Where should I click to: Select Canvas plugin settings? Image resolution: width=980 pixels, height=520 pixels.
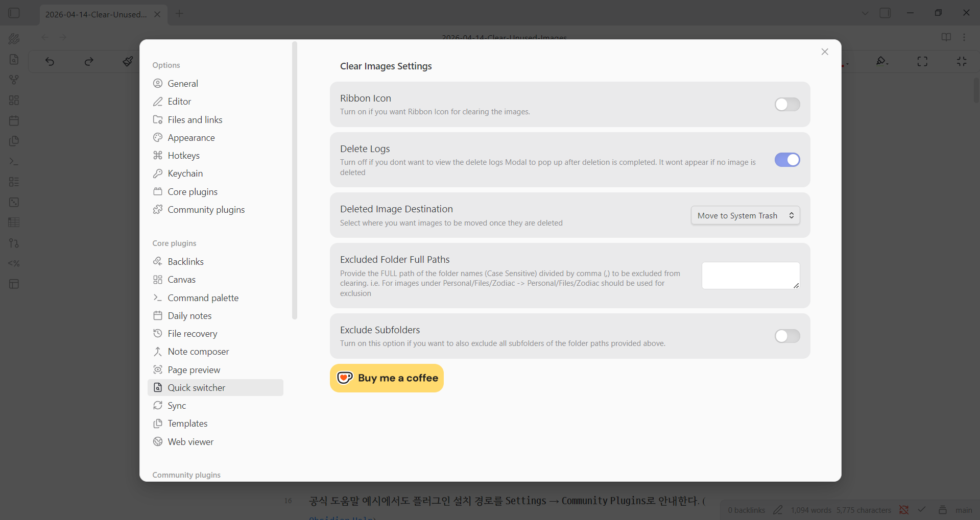tap(216, 280)
